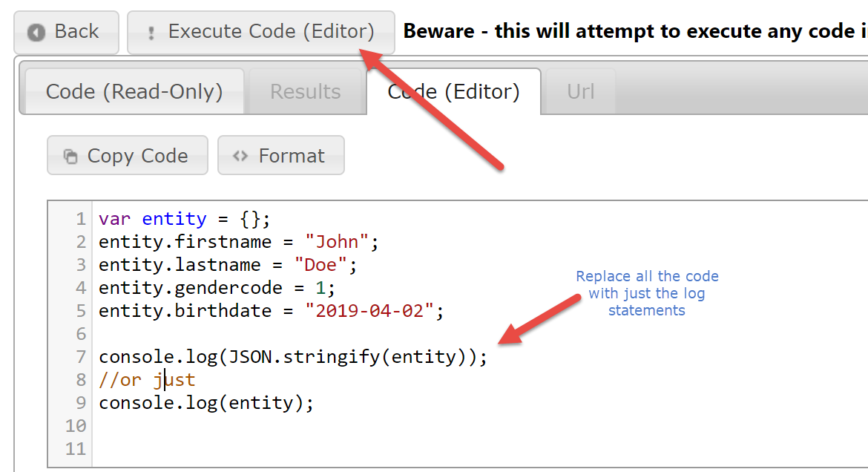Click the "2019-04-02" birthdate string
The width and height of the screenshot is (868, 472).
pos(369,311)
